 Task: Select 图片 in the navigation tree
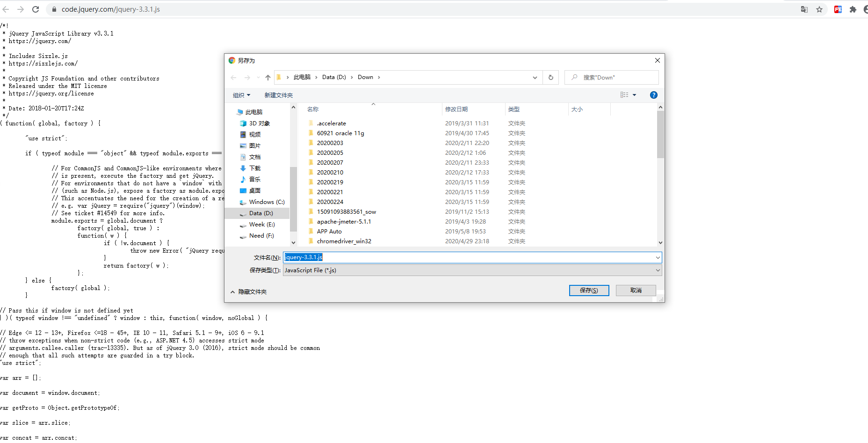pos(255,146)
